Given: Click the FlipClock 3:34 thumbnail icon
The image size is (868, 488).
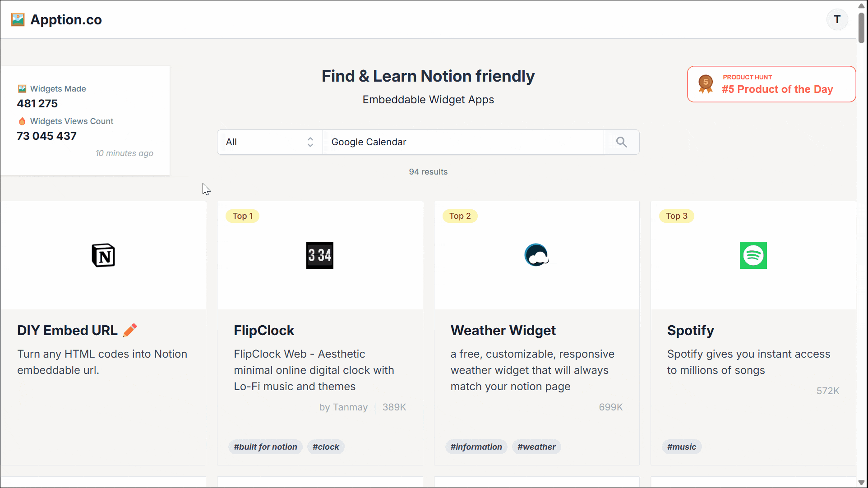Looking at the screenshot, I should (320, 255).
